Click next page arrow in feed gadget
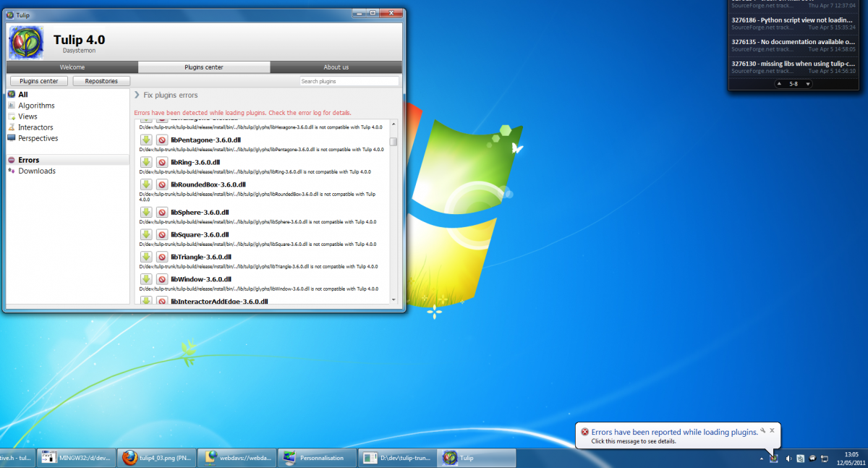Screen dimensions: 868x468 pyautogui.click(x=807, y=84)
